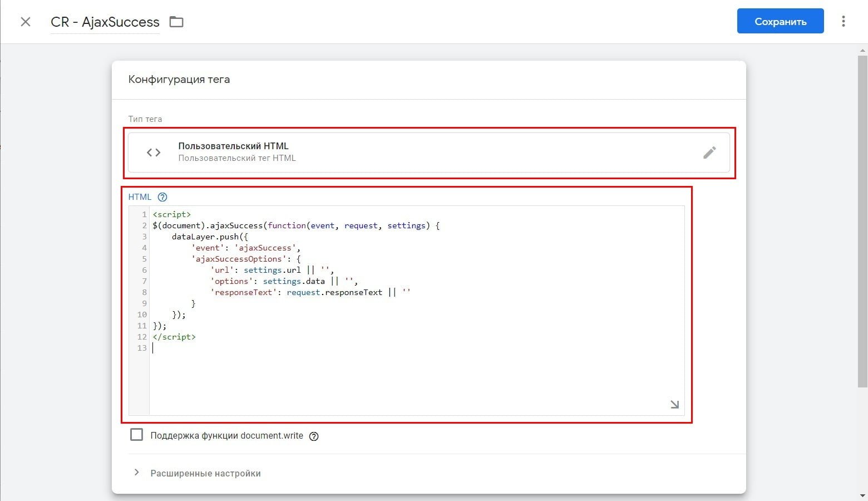This screenshot has height=501, width=868.
Task: Close the tag editor with the X icon
Action: [26, 22]
